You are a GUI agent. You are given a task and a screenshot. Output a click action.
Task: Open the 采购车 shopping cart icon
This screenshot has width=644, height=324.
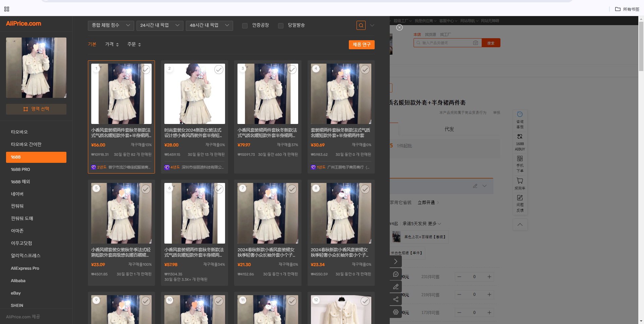[520, 184]
